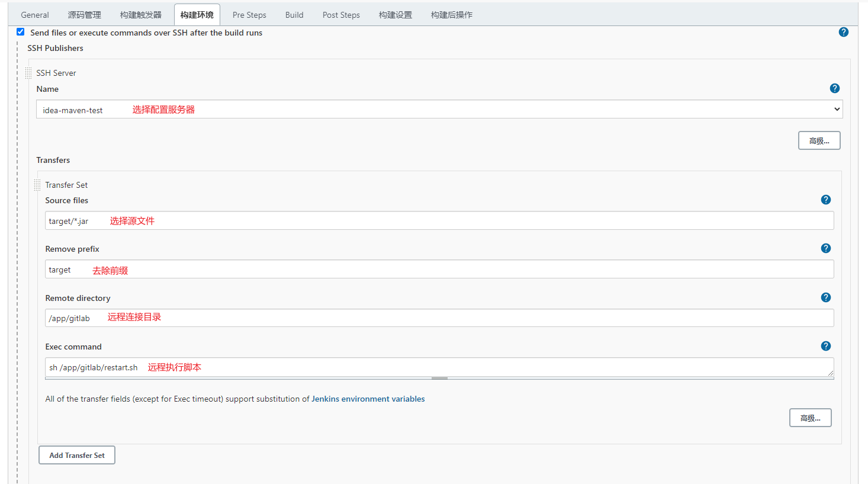The width and height of the screenshot is (868, 484).
Task: Click the Transfer Set 高级 button
Action: pyautogui.click(x=811, y=418)
